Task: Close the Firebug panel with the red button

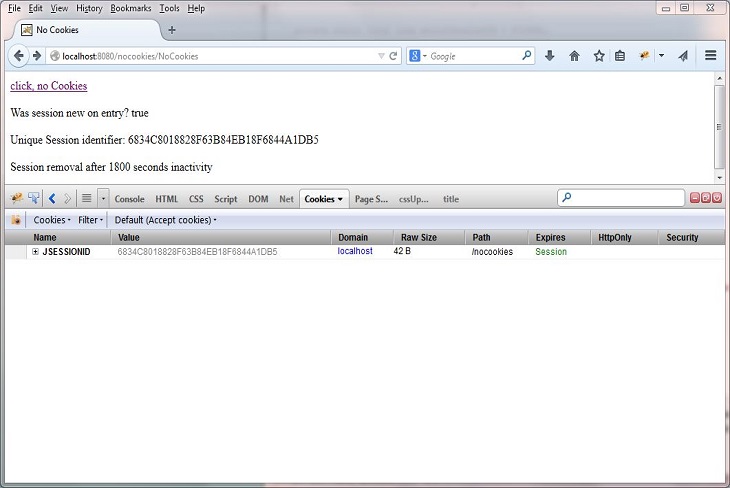Action: coord(717,198)
